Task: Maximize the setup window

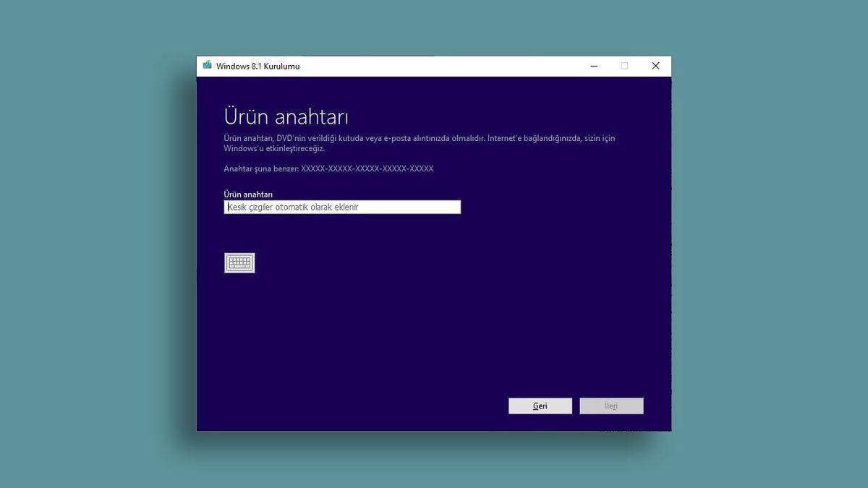Action: point(624,66)
